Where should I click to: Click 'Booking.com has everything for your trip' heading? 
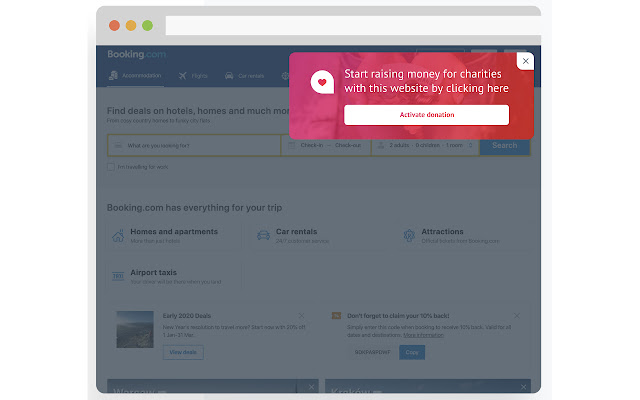[194, 208]
